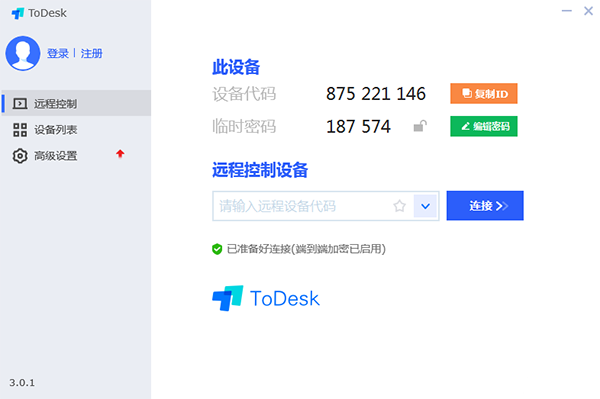Click the favorite star icon in input
The image size is (600, 399).
click(x=399, y=206)
